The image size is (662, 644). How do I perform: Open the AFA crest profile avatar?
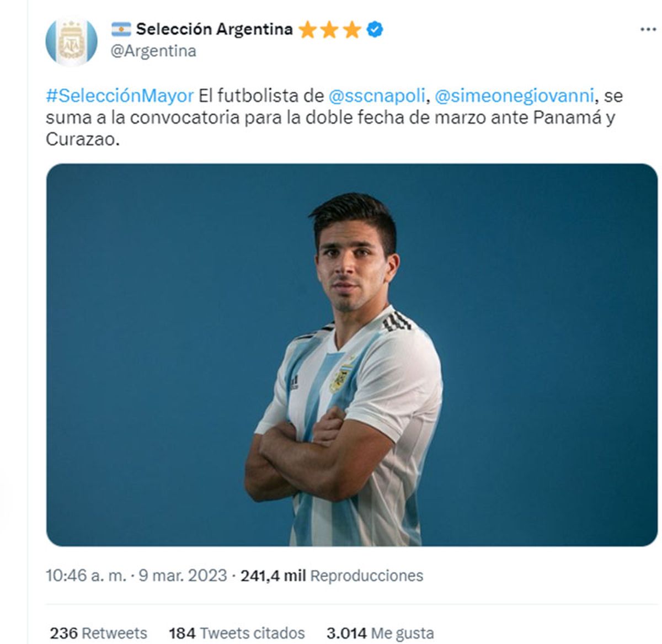[x=71, y=41]
